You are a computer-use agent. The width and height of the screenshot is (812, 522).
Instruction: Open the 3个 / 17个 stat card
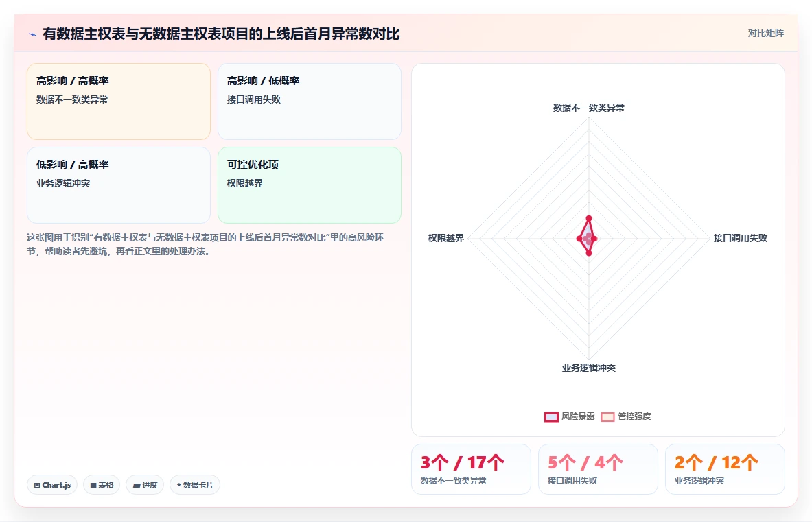(471, 469)
